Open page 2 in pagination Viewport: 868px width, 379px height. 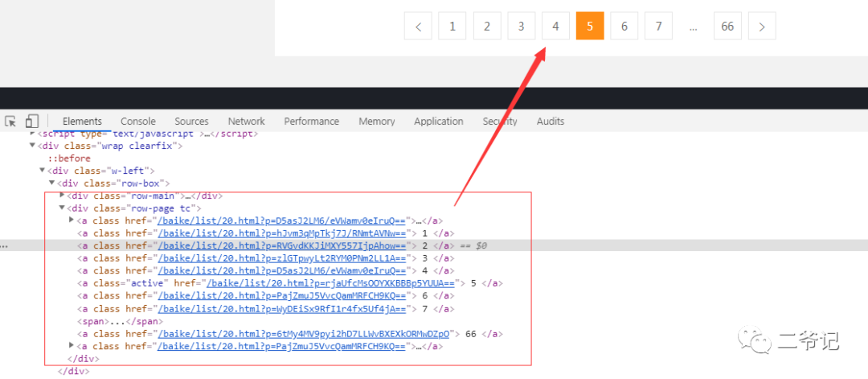486,26
